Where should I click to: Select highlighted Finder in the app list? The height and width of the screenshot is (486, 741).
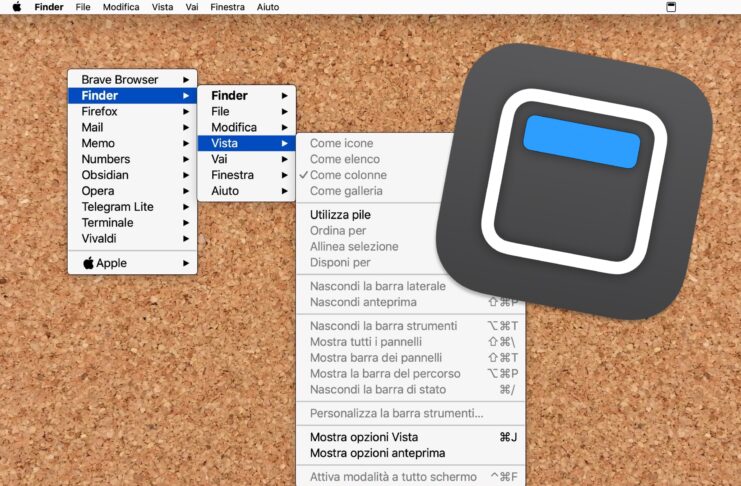tap(132, 95)
